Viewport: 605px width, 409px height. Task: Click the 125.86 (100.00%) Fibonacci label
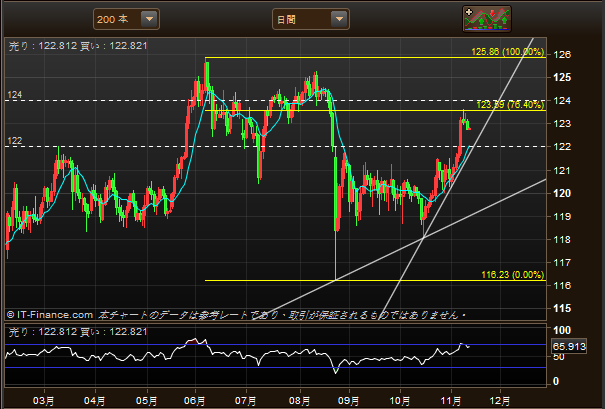tap(507, 52)
